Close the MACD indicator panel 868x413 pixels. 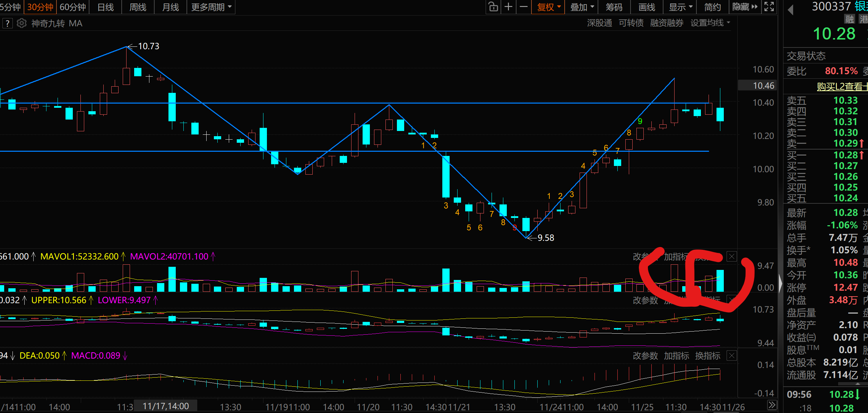[x=732, y=355]
